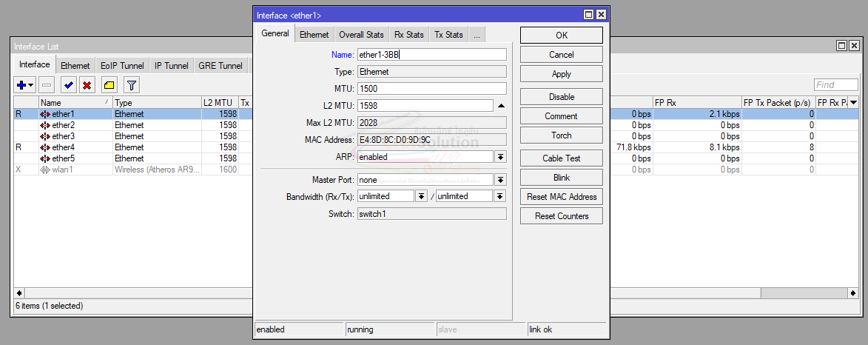Open the Master Port dropdown arrow
The image size is (868, 345).
click(x=500, y=180)
